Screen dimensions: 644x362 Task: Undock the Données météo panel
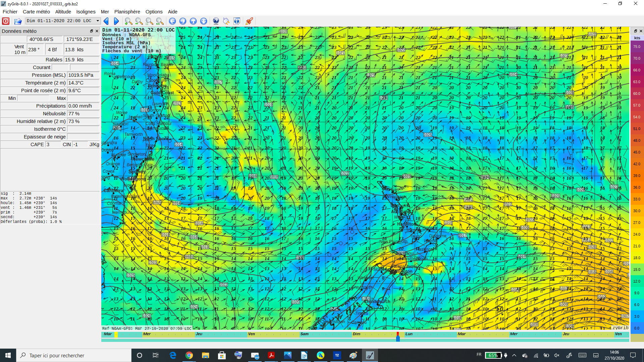[92, 31]
